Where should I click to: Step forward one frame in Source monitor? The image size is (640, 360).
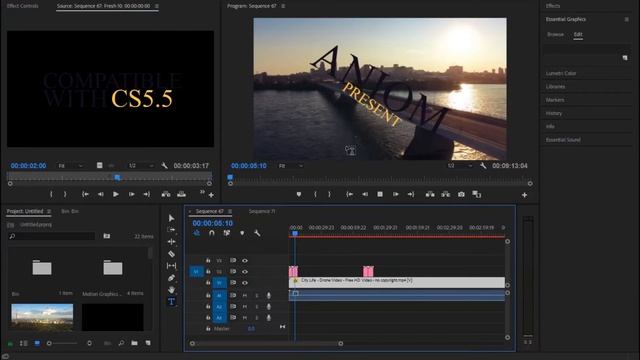click(x=131, y=194)
